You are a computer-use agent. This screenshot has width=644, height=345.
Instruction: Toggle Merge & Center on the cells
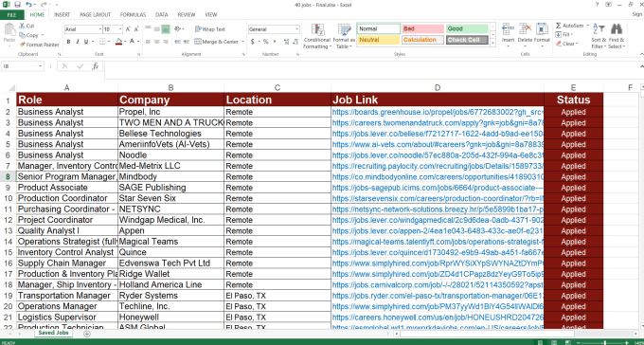tap(217, 42)
